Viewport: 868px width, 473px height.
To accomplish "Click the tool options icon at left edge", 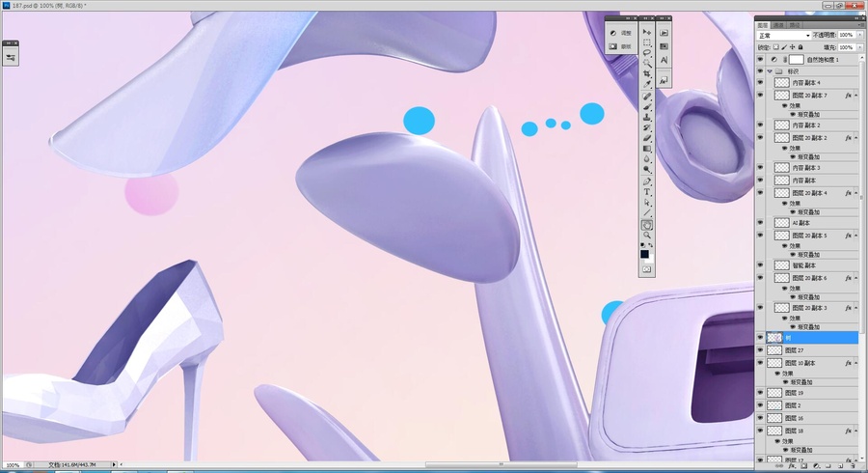I will click(x=11, y=58).
